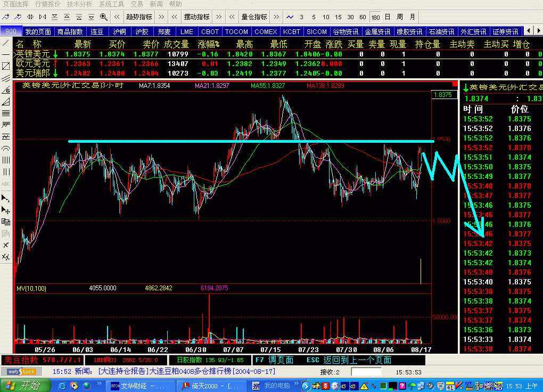Go to next trend indicator (趋势指标)
Image resolution: width=543 pixels, height=392 pixels.
tap(161, 17)
